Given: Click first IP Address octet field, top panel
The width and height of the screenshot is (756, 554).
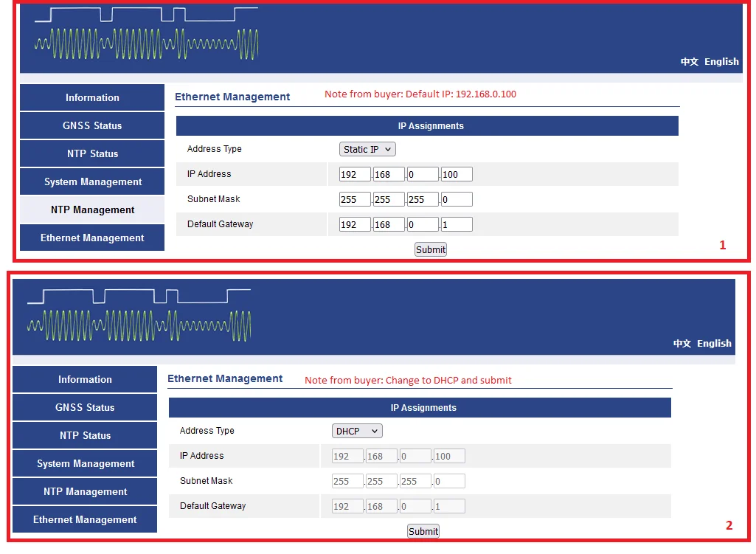Looking at the screenshot, I should pyautogui.click(x=355, y=175).
